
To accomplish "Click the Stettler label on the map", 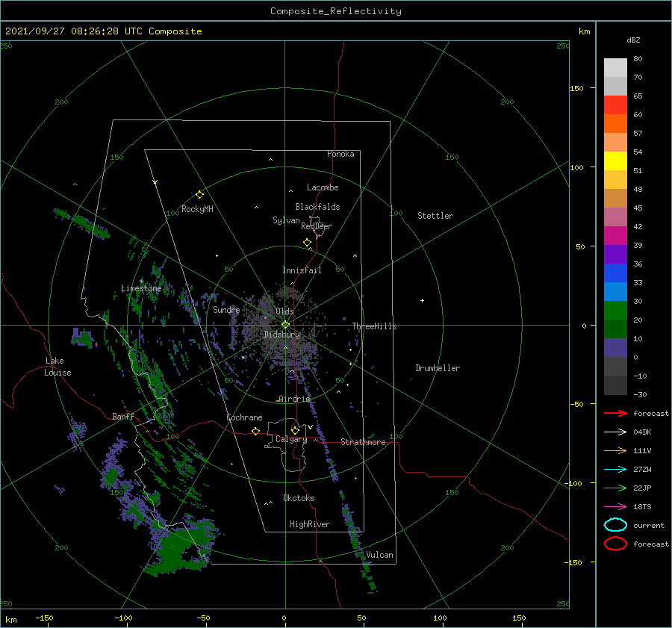I will (x=435, y=216).
